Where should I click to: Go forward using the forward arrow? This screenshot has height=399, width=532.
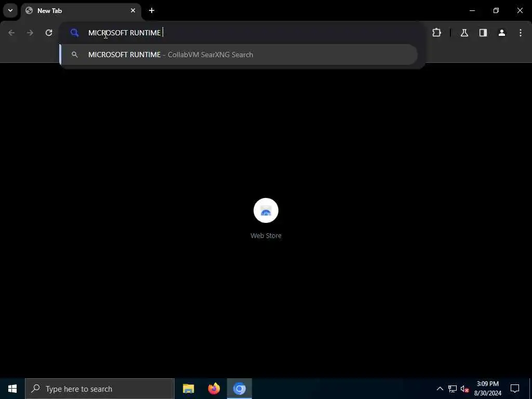point(30,33)
